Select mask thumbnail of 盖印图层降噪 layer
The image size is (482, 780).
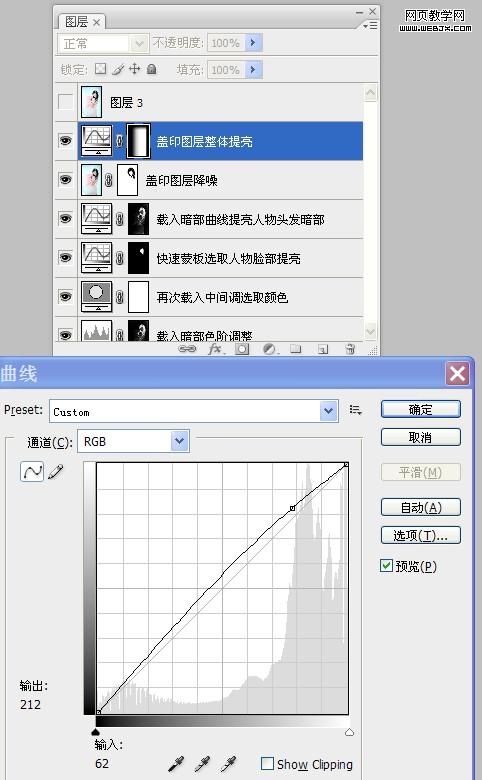pos(127,180)
